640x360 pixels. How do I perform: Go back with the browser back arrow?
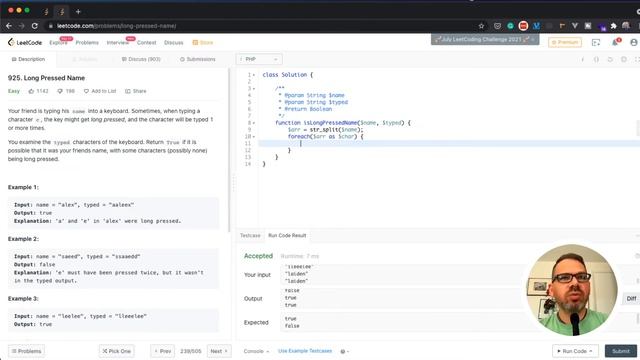point(9,26)
